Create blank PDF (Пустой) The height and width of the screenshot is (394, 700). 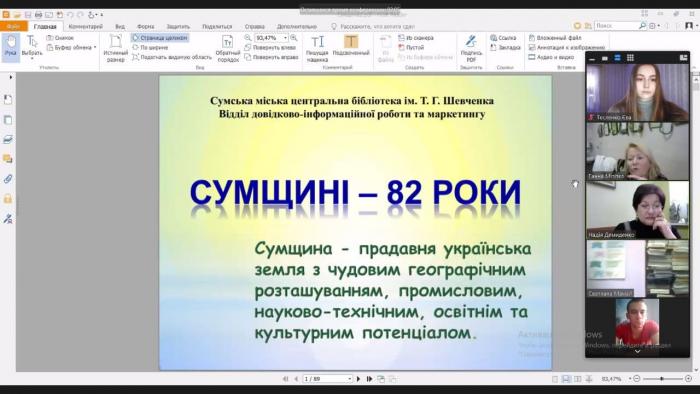click(x=411, y=47)
